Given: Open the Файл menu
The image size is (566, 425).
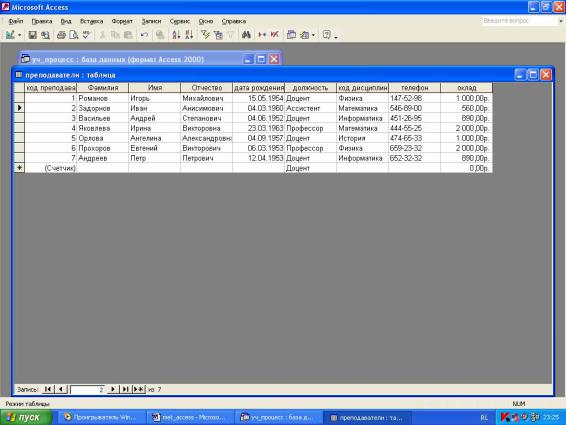Looking at the screenshot, I should coord(16,21).
